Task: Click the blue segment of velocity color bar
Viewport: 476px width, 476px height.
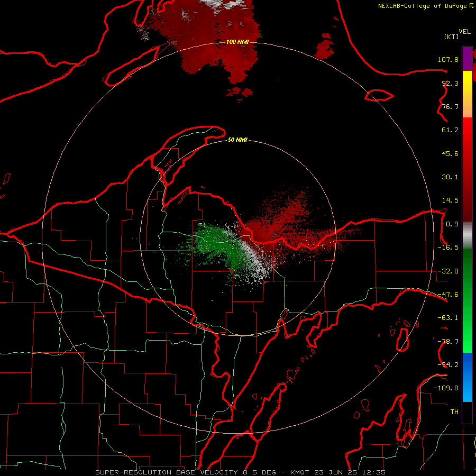Action: coord(467,377)
